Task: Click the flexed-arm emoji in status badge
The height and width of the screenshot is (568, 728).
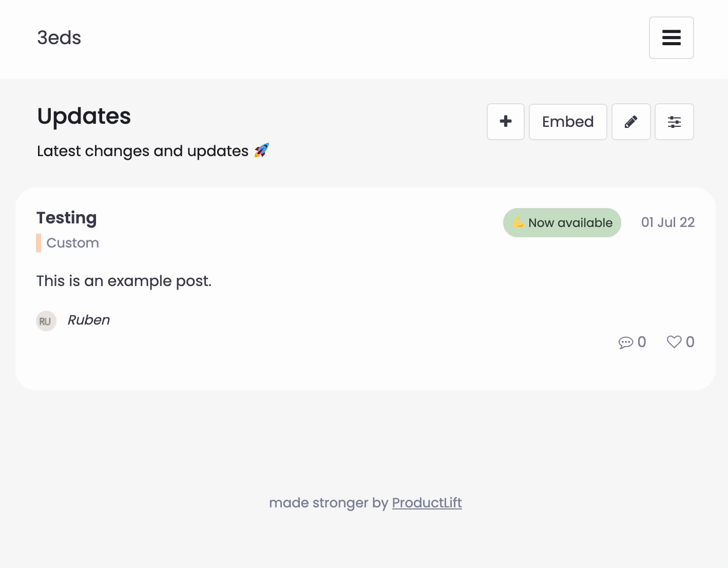Action: tap(519, 222)
